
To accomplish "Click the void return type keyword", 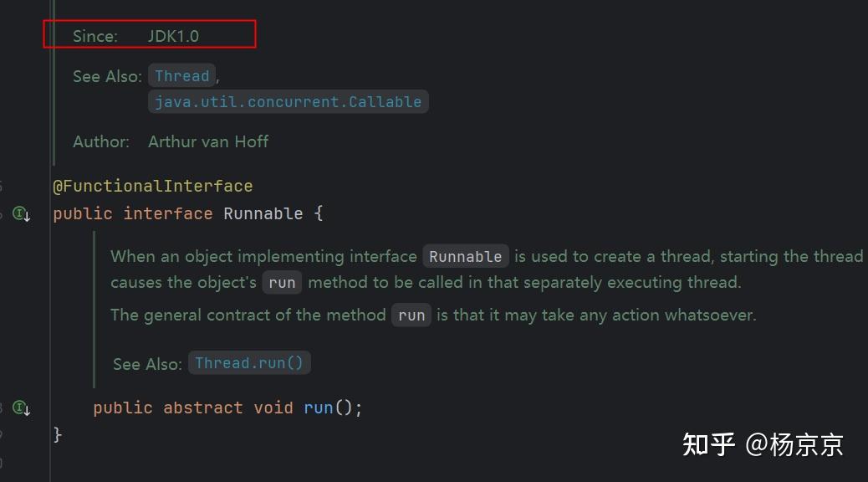I will pos(273,408).
